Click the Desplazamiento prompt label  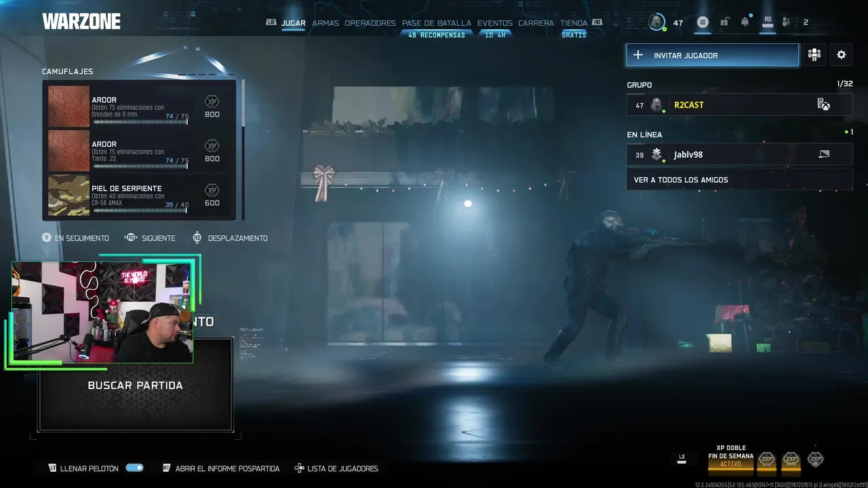pyautogui.click(x=237, y=238)
